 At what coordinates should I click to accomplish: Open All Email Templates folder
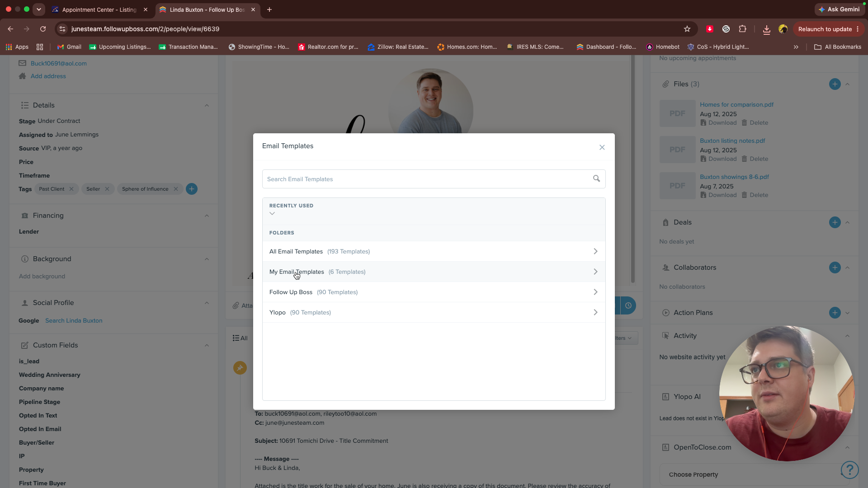[x=434, y=251]
